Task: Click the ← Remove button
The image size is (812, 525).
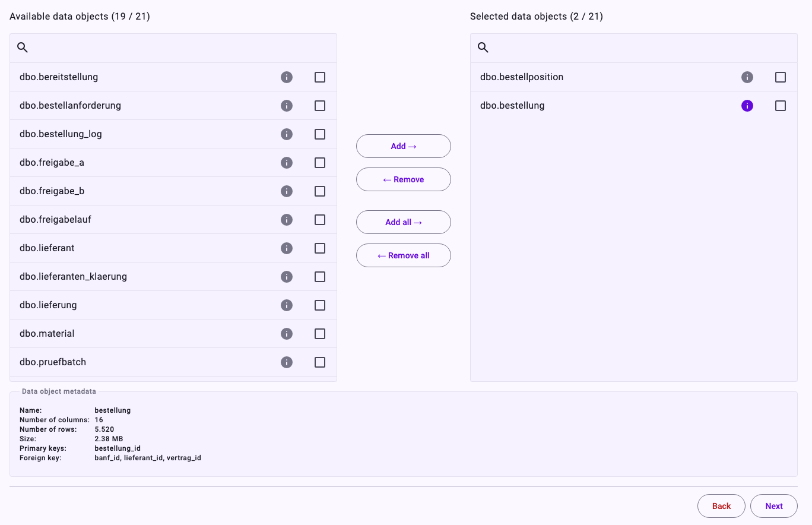Action: 404,179
